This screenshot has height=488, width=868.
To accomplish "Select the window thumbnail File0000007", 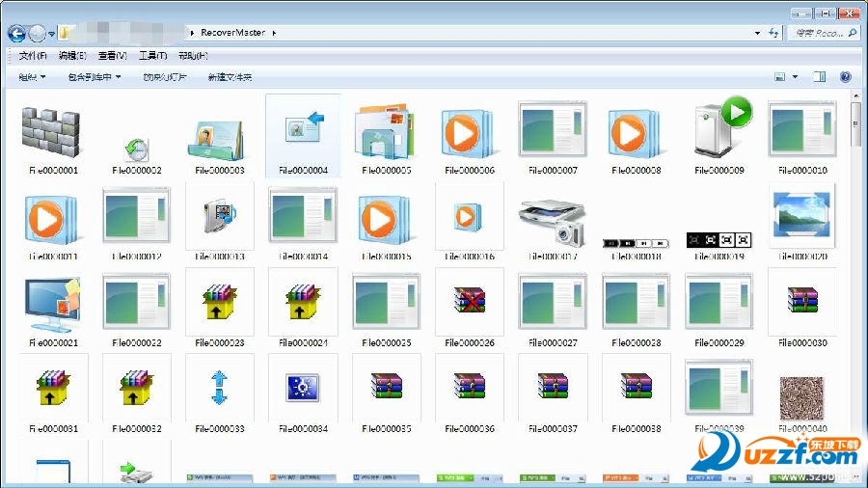I will pos(553,129).
